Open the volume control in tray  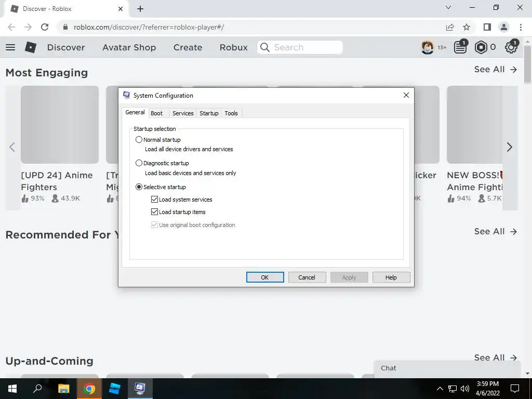[x=465, y=389]
